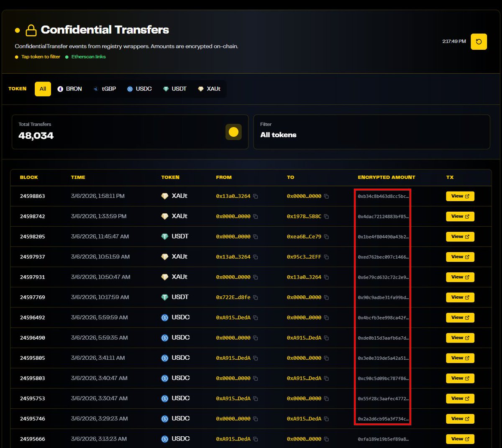Open View link for block 24598742
The image size is (502, 448).
coord(460,217)
